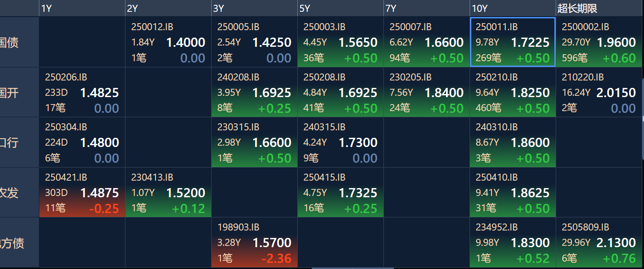The width and height of the screenshot is (644, 269).
Task: Open bond code 230205.IB
Action: (411, 77)
